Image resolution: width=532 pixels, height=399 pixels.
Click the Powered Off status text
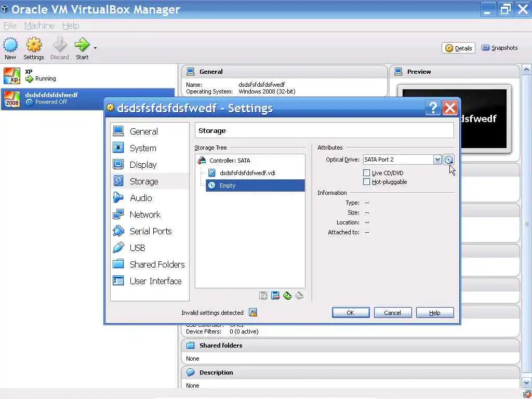(x=51, y=102)
